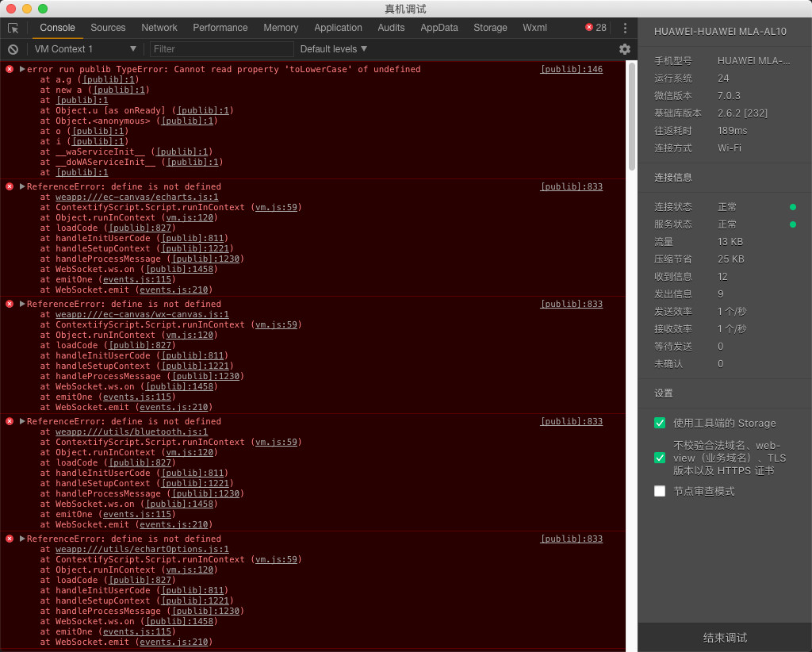812x652 pixels.
Task: Select the WeChat version value 7.0.3
Action: point(729,96)
